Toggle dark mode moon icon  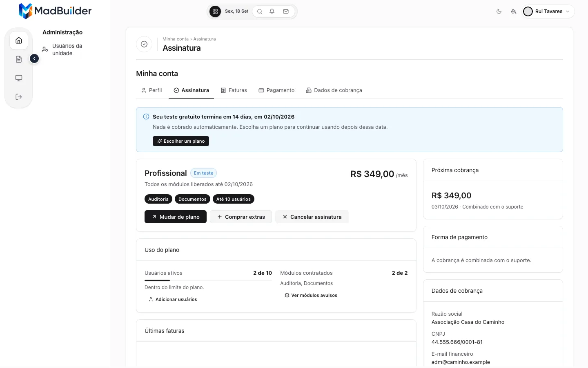click(499, 11)
